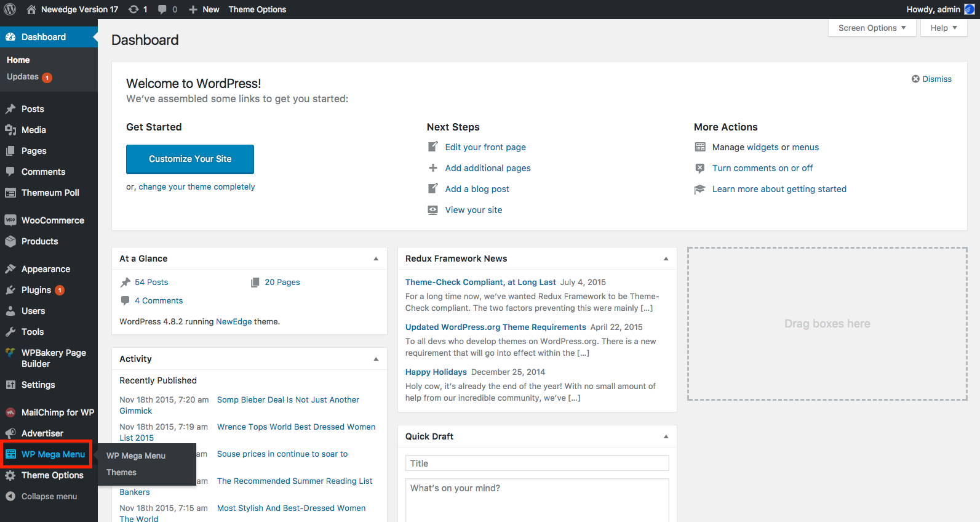This screenshot has width=980, height=522.
Task: Click Turn comments on or off link
Action: point(762,168)
